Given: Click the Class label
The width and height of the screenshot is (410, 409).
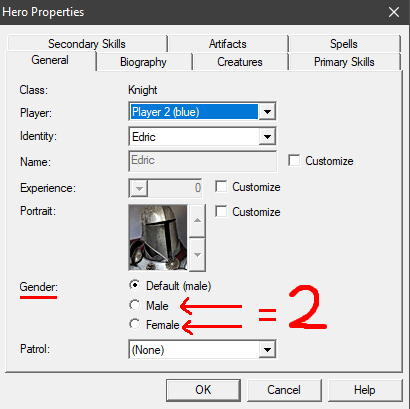Looking at the screenshot, I should (x=34, y=90).
